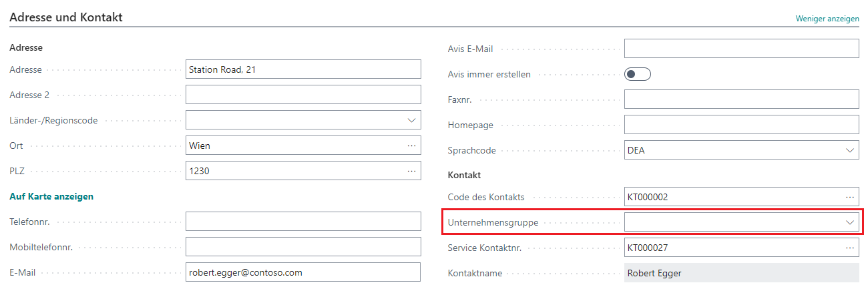This screenshot has width=868, height=289.
Task: Open lookup ellipsis for Code des Kontakts
Action: 849,197
